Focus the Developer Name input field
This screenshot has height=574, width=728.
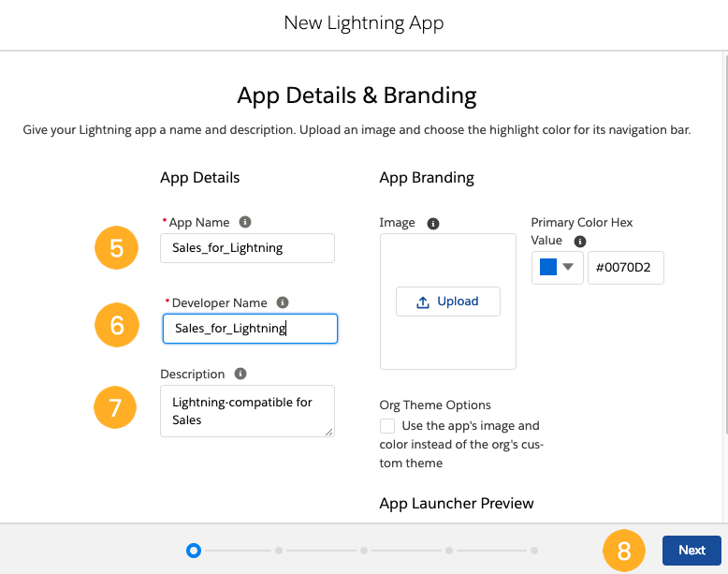250,329
